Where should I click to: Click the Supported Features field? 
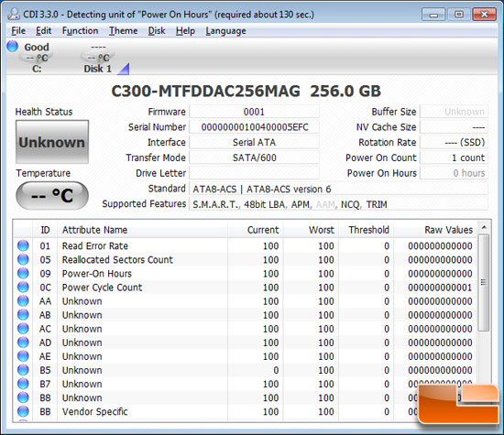coord(338,204)
